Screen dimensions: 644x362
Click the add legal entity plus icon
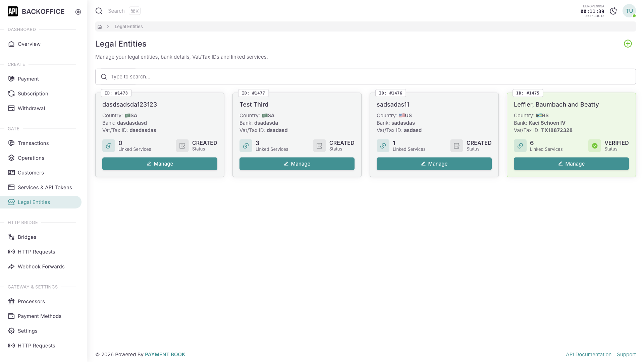(628, 44)
